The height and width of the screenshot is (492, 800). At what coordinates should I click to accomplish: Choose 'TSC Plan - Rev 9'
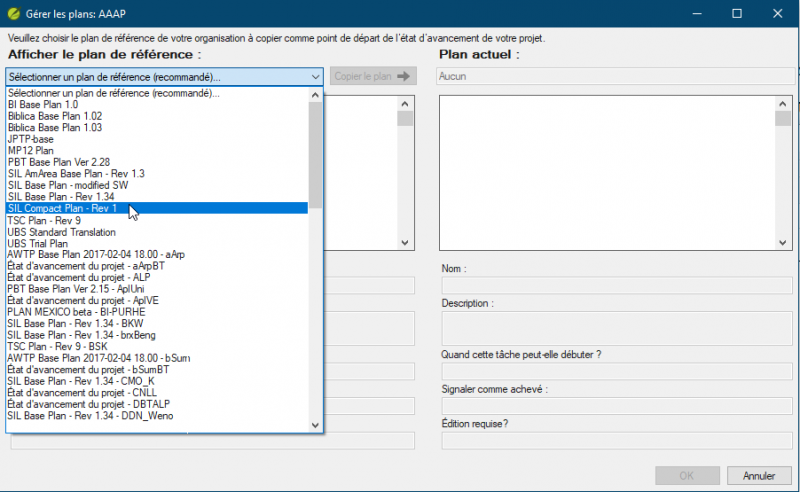pos(157,220)
